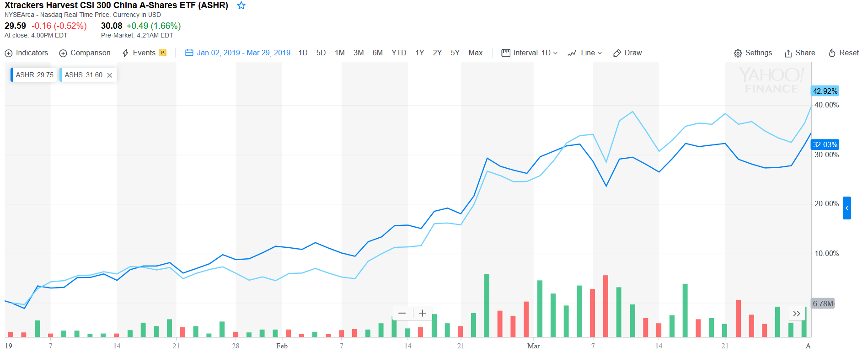Screen dimensions: 868x352
Task: Select the 1D range
Action: 303,53
